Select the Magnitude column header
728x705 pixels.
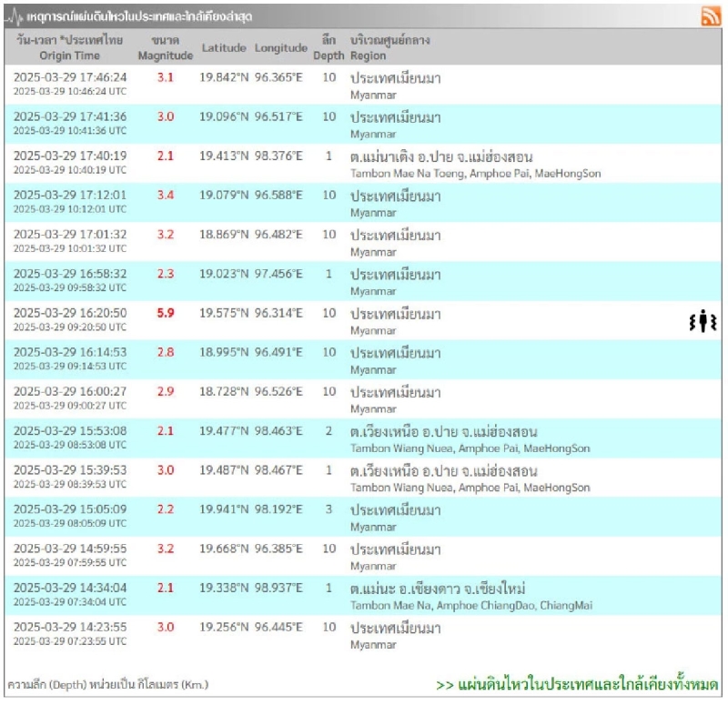[x=165, y=47]
